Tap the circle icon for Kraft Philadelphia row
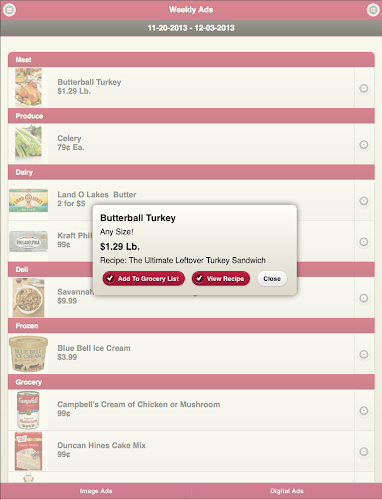The width and height of the screenshot is (382, 500). click(x=364, y=242)
